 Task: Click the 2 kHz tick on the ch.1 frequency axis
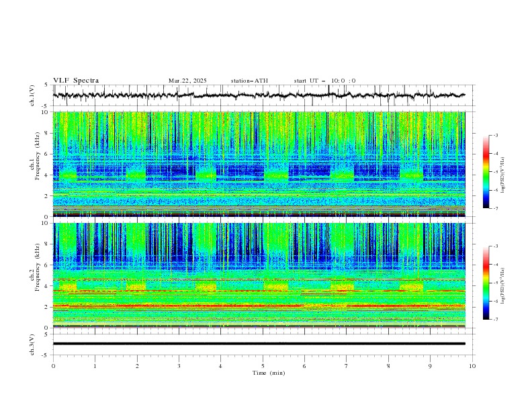(48, 196)
